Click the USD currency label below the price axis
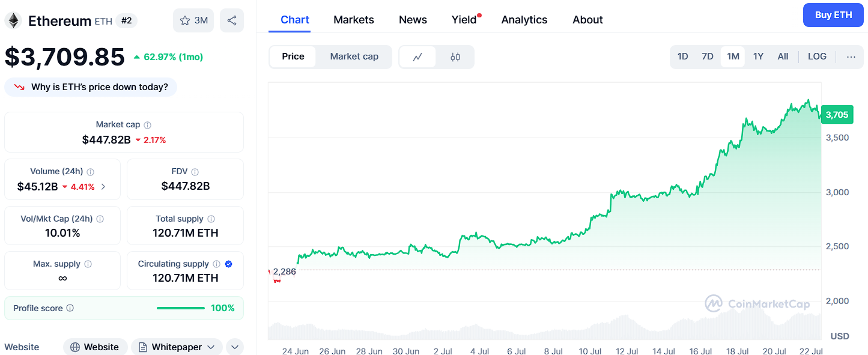The image size is (868, 355). [x=840, y=336]
